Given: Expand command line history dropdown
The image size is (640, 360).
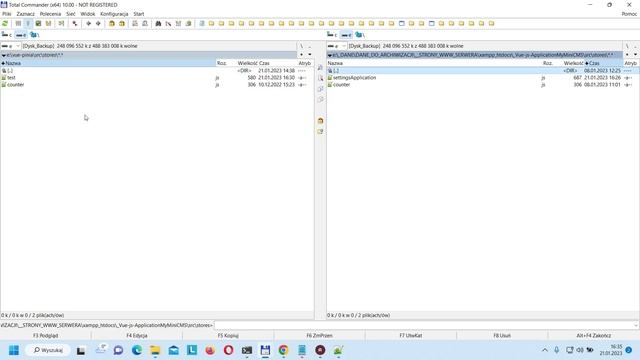Looking at the screenshot, I should 636,325.
